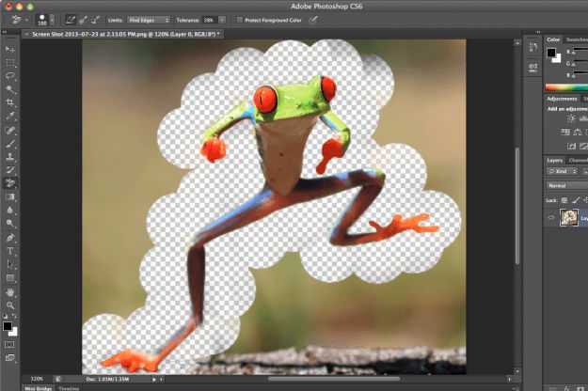The height and width of the screenshot is (391, 588).
Task: Toggle Quick Mask mode in toolbox
Action: [10, 344]
